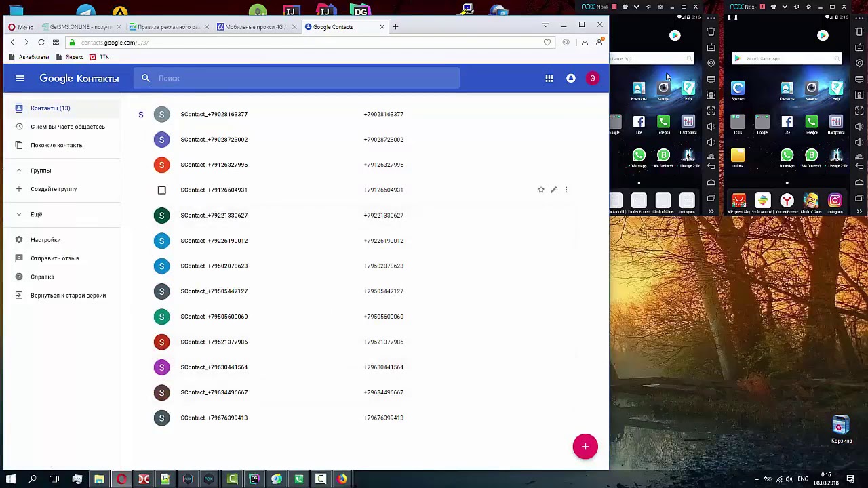Collapse the Группы section
868x488 pixels.
[19, 171]
